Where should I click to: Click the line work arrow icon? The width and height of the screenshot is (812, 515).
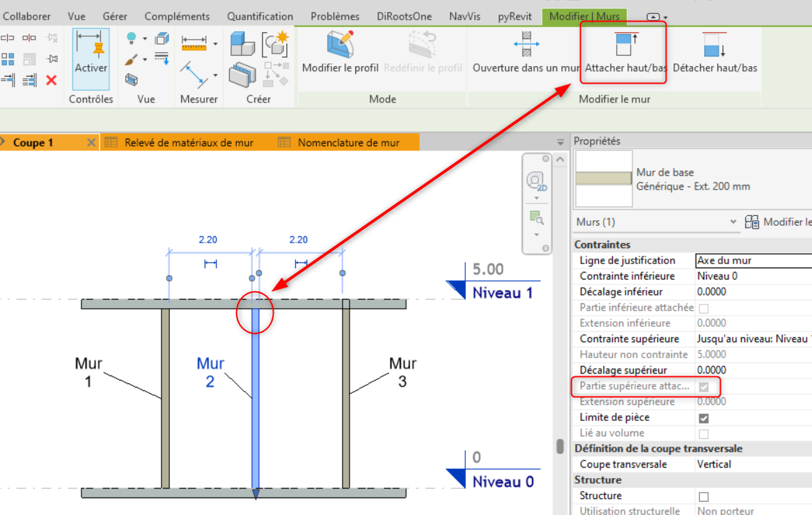coord(162,59)
